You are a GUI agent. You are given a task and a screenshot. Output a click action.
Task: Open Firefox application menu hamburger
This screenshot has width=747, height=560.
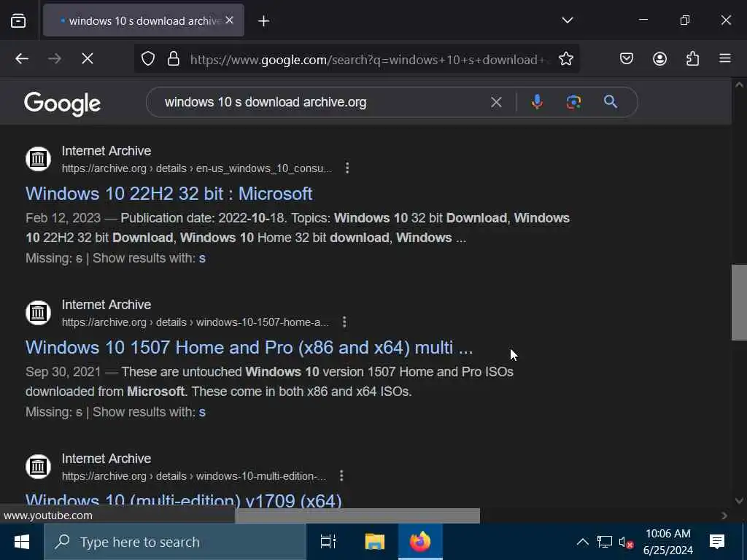[725, 58]
